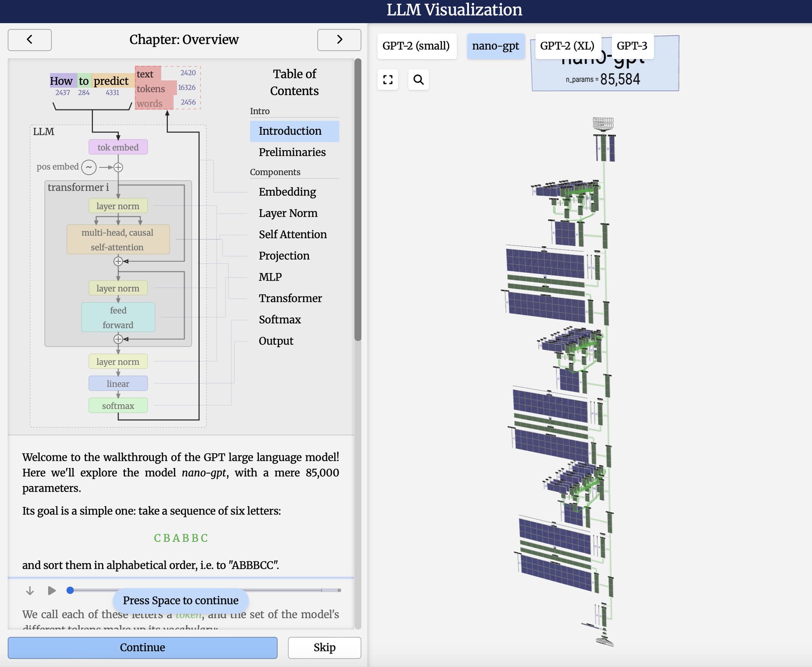This screenshot has width=812, height=667.
Task: Click the down arrow beside play
Action: pos(30,591)
